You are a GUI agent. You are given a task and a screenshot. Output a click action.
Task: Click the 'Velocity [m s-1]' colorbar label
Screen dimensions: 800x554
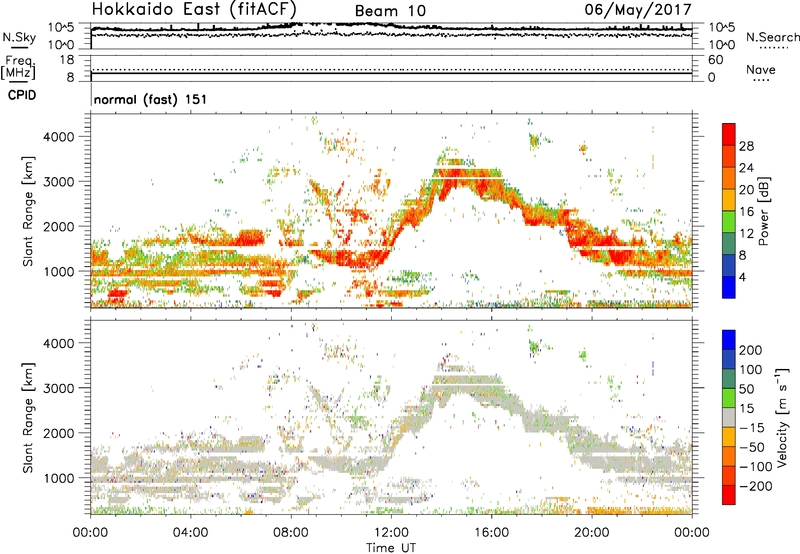[x=782, y=417]
